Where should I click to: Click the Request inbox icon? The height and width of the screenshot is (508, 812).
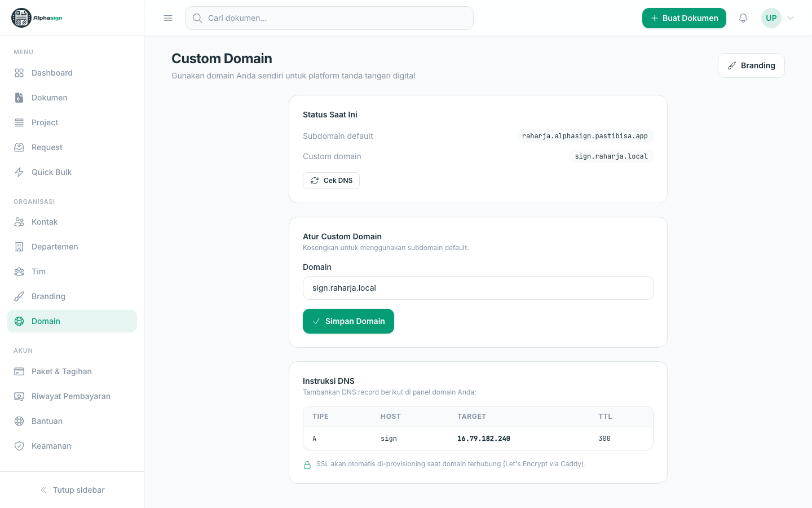point(19,147)
